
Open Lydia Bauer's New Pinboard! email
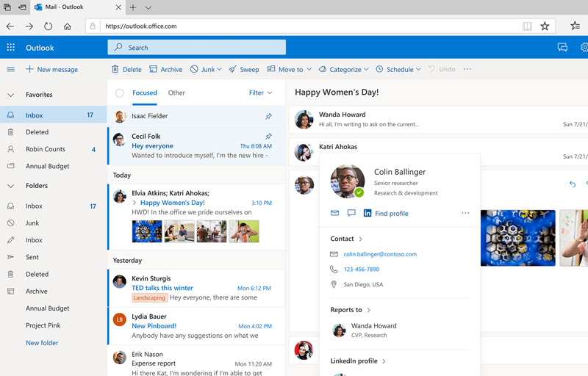pos(196,326)
